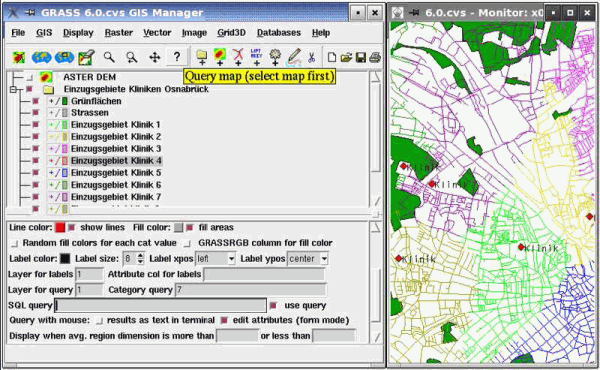Click vector icon next to Grünflächen
Screen dimensions: 600x370
(58, 101)
